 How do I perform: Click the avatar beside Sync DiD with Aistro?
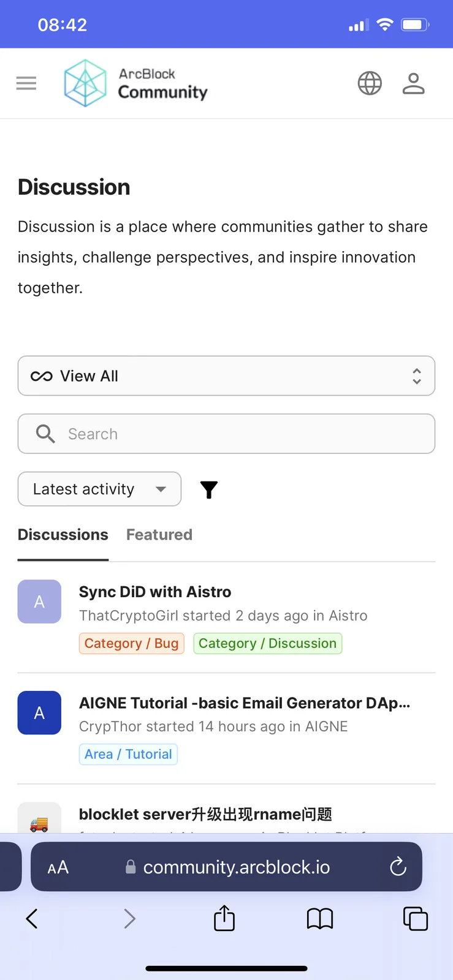(x=39, y=601)
